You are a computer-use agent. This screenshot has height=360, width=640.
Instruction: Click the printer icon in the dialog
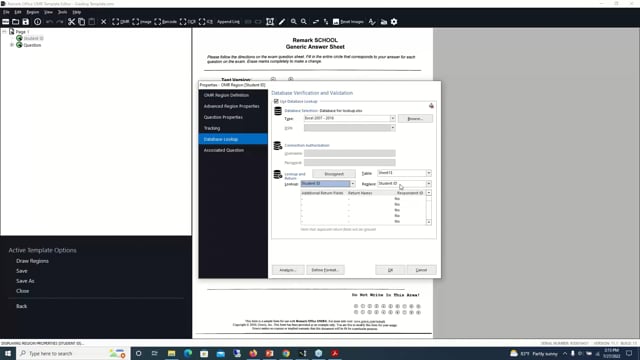(x=431, y=106)
